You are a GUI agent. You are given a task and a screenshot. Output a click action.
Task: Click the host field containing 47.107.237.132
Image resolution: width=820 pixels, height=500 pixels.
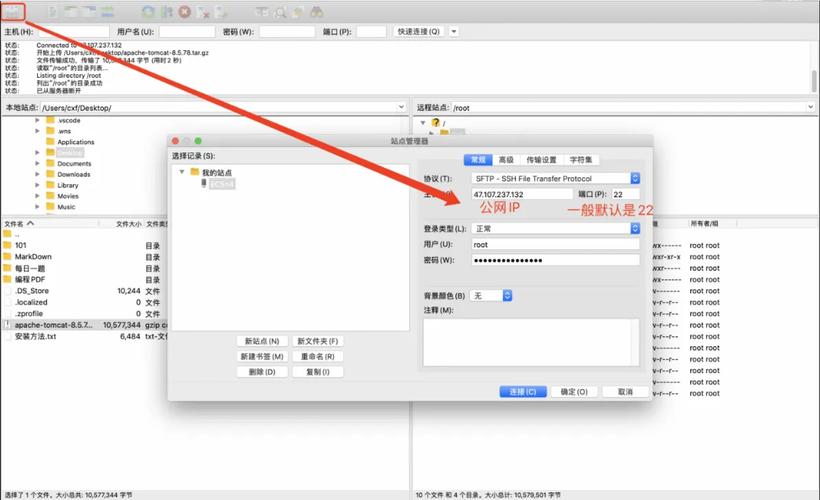(522, 194)
